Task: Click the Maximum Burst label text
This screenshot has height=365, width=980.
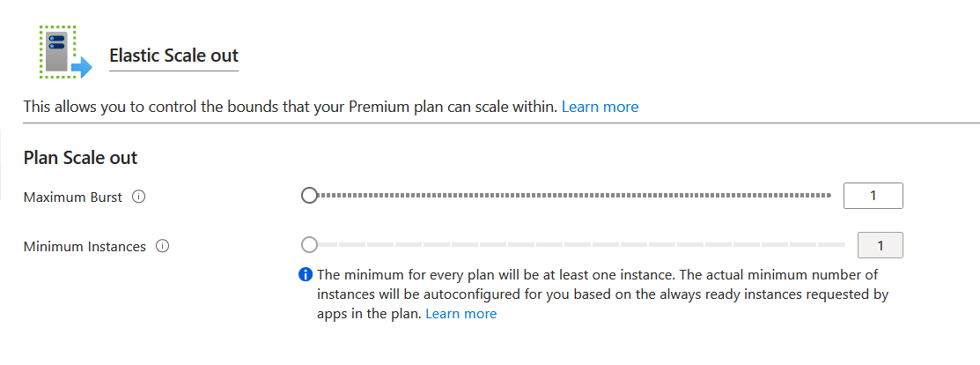Action: [73, 197]
